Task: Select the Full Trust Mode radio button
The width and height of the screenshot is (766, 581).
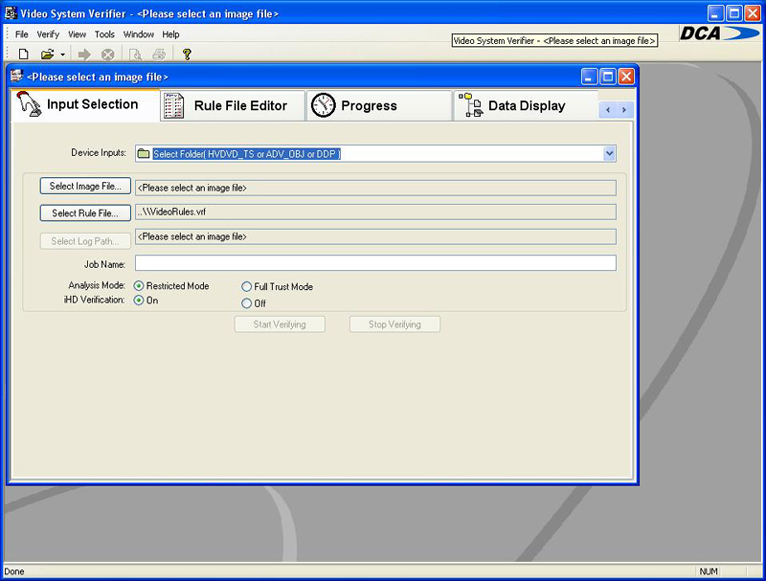Action: coord(247,286)
